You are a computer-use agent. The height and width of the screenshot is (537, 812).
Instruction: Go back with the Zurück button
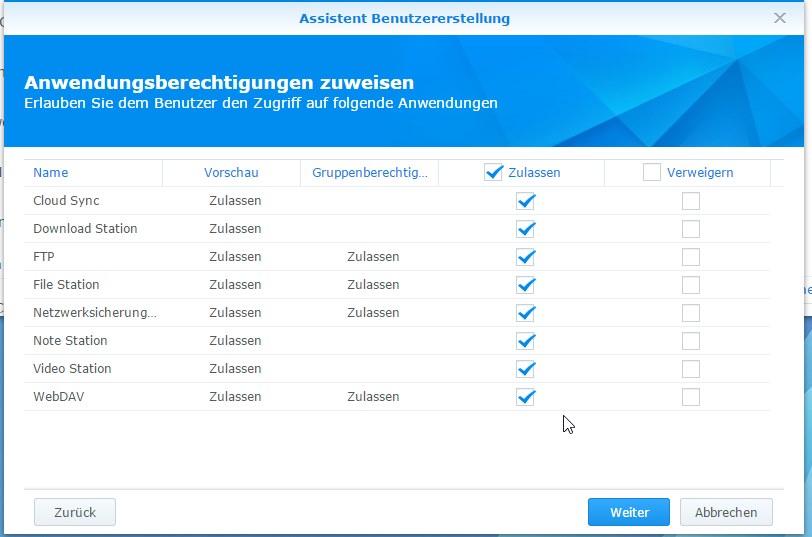click(75, 512)
